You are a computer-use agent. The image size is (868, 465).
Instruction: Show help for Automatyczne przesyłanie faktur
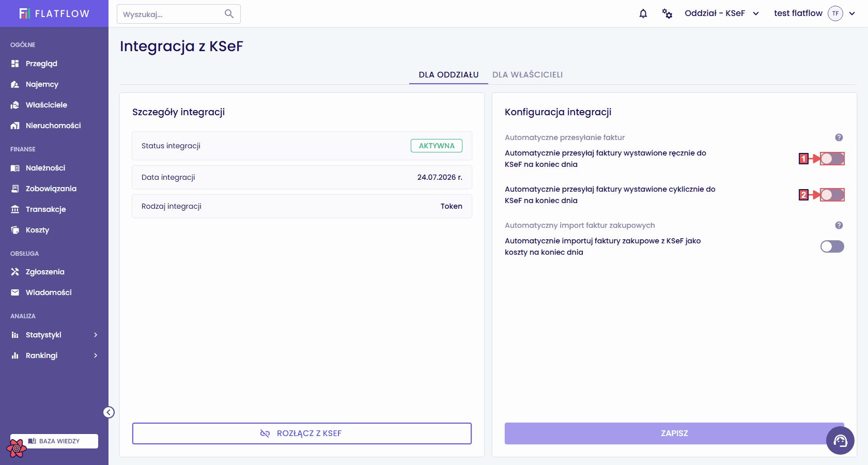(839, 137)
